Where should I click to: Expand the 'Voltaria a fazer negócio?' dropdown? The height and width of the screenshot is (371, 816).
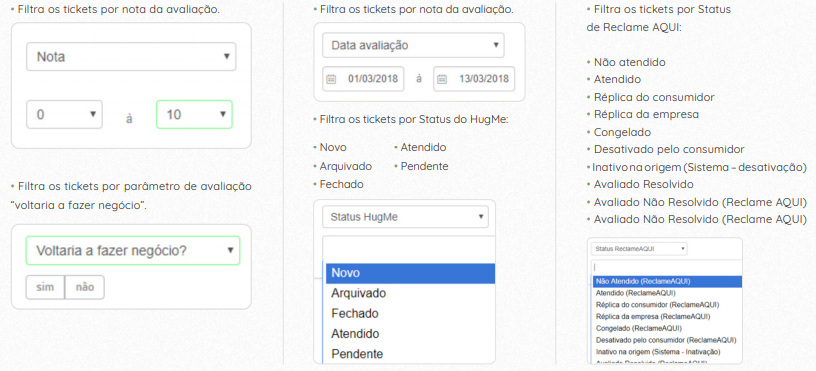(x=133, y=251)
